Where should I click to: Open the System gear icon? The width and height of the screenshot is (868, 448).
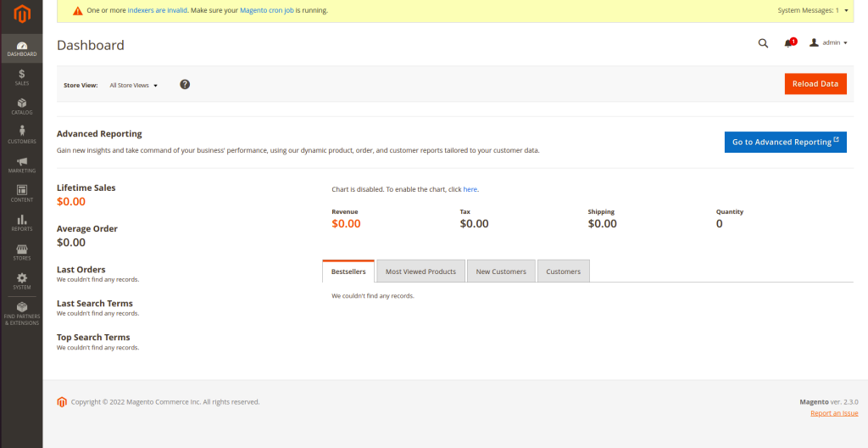tap(21, 278)
